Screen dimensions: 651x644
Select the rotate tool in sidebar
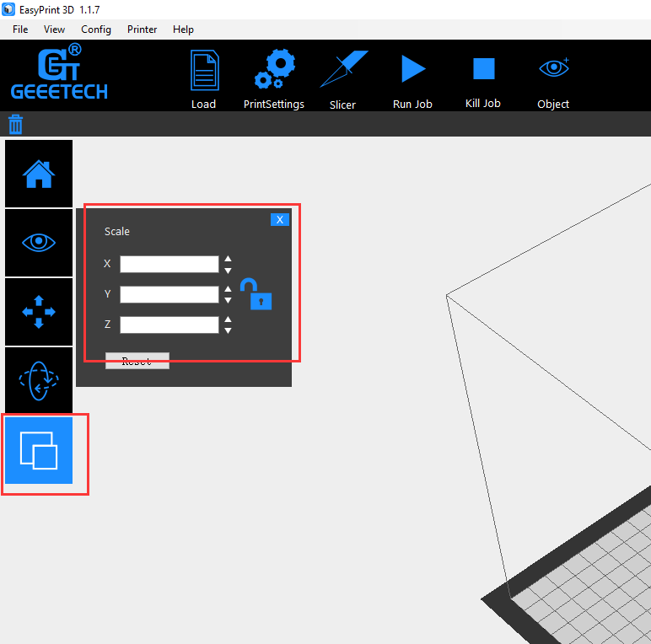(39, 380)
